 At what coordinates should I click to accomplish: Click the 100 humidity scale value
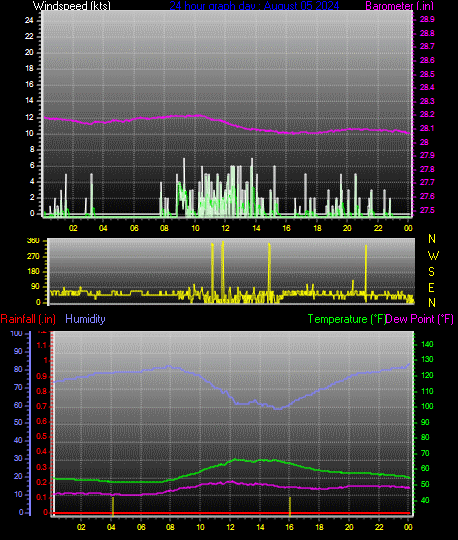(x=17, y=333)
